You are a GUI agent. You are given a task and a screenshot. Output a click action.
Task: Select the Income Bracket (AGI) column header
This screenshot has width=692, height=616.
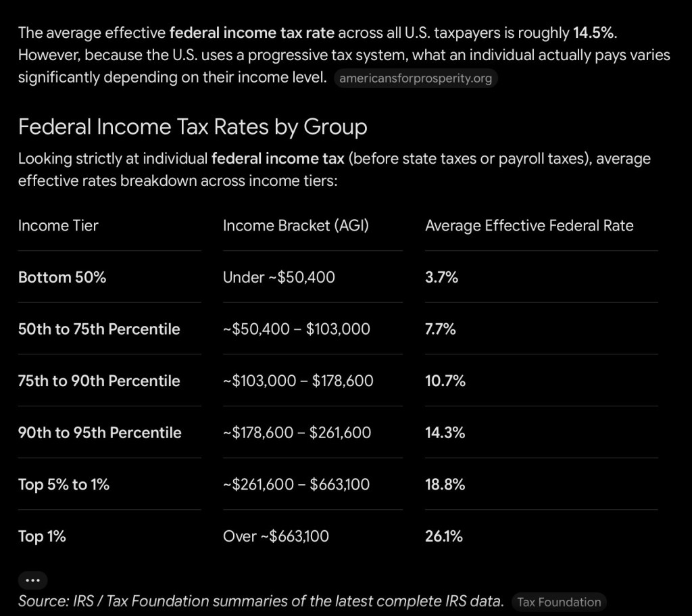coord(296,226)
